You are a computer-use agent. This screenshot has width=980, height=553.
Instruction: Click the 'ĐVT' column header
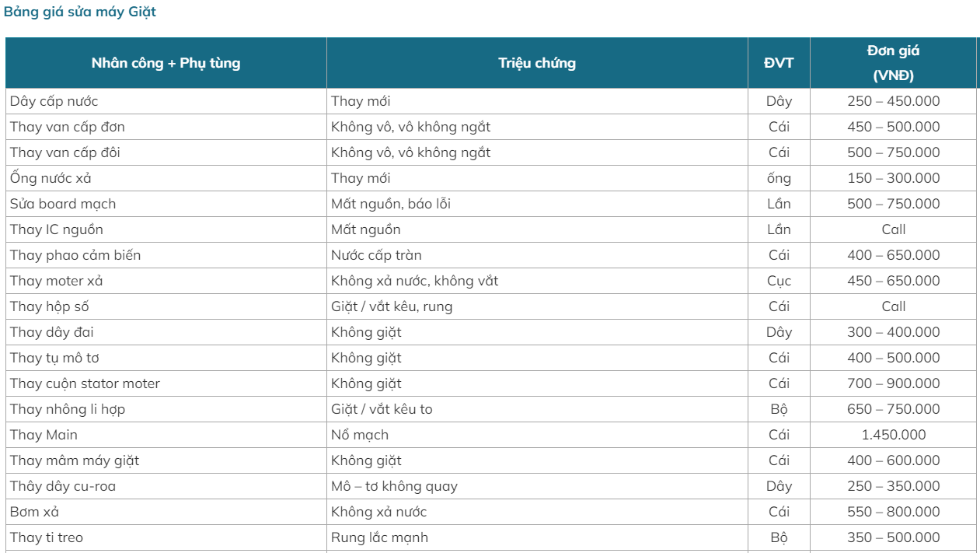(779, 63)
